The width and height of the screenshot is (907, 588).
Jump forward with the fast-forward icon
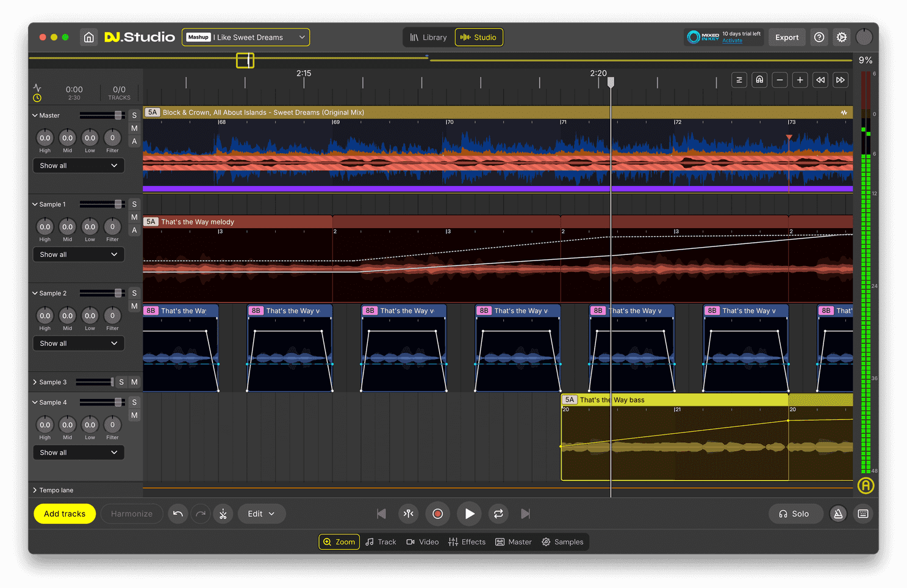coord(841,80)
